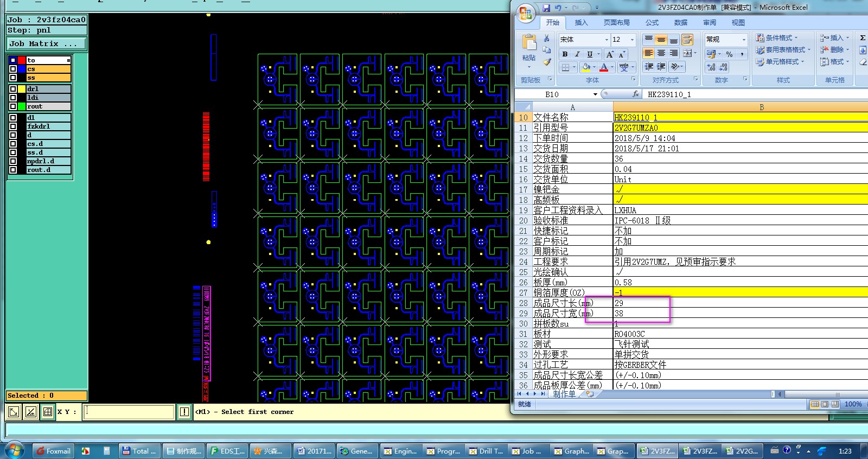868x459 pixels.
Task: Toggle the 'to' layer checkbox
Action: coord(13,60)
